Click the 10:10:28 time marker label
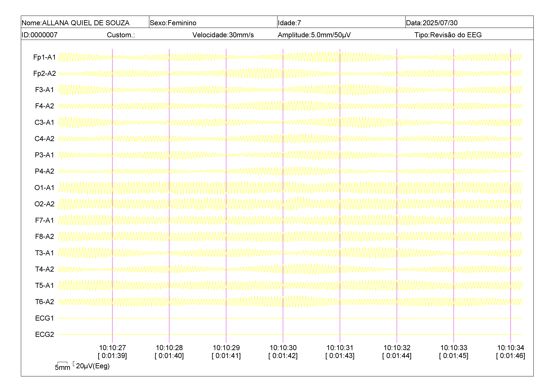 coord(169,348)
